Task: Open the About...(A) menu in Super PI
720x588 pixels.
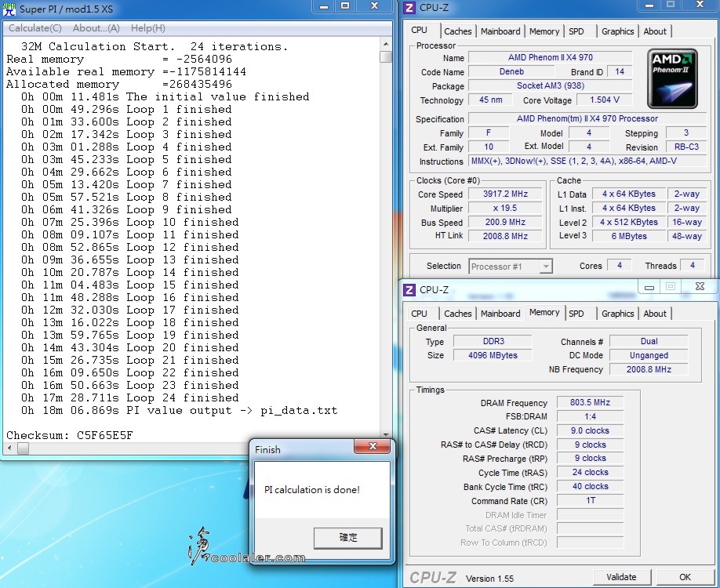Action: click(x=96, y=28)
